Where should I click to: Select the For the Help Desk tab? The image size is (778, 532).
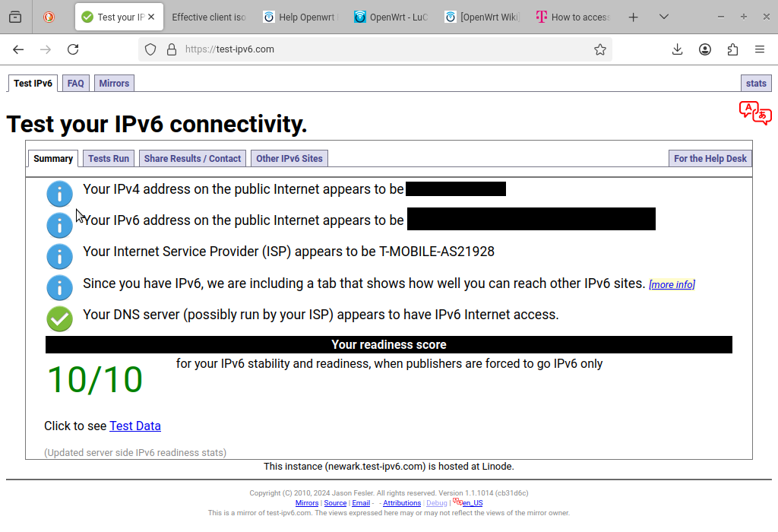click(710, 159)
